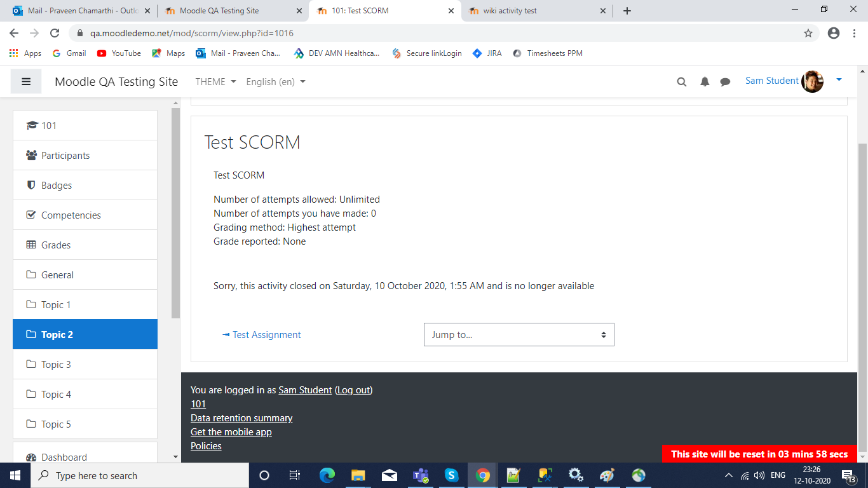Open Task View from taskbar
This screenshot has height=488, width=868.
295,475
